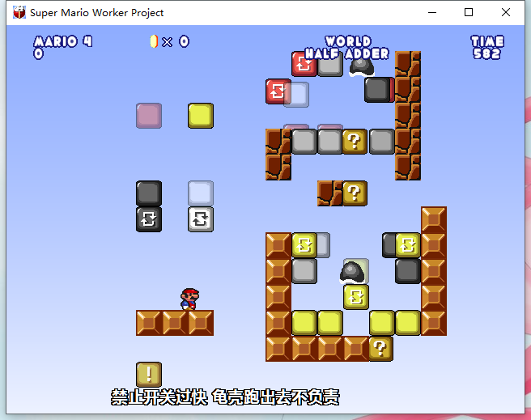Viewport: 531px width, 420px height.
Task: Click the top block of the tall brick wall
Action: pyautogui.click(x=408, y=64)
